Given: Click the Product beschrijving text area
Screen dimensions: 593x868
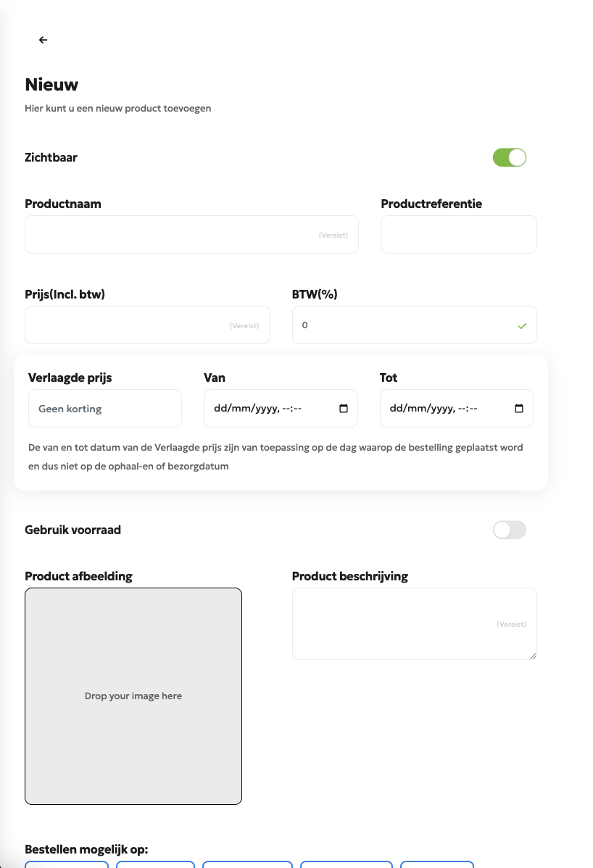Looking at the screenshot, I should coord(414,624).
